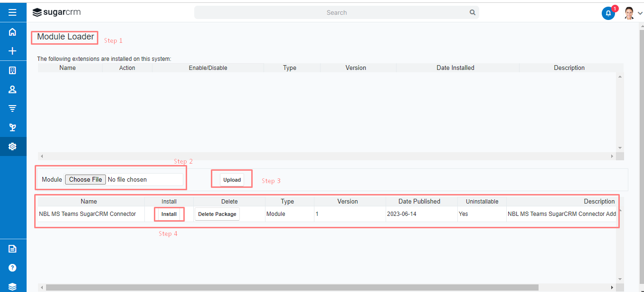644x292 pixels.
Task: Open the document icon near sidebar bottom
Action: pyautogui.click(x=13, y=249)
